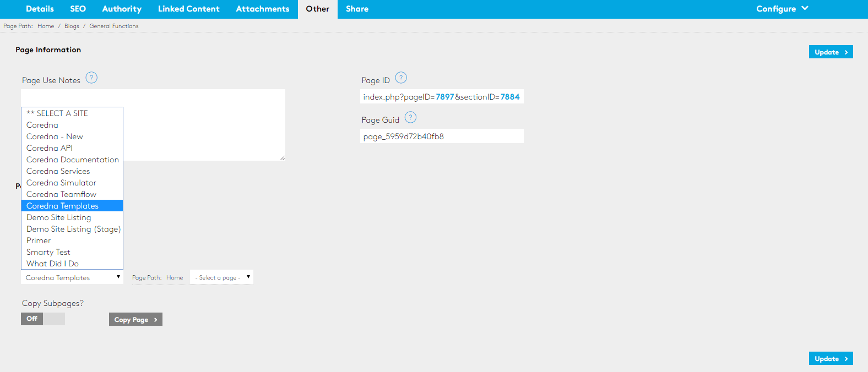Select 'Coredna API' from list
Image resolution: width=868 pixels, height=372 pixels.
click(x=72, y=148)
